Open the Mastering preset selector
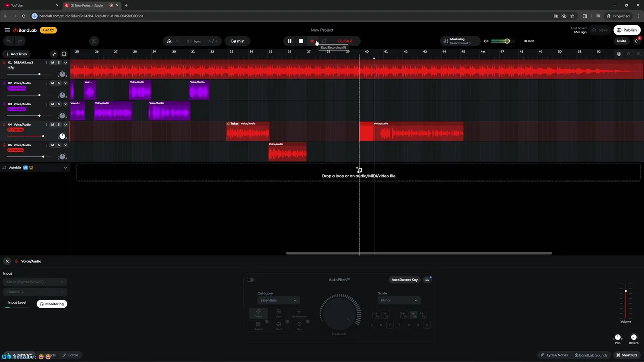Image resolution: width=644 pixels, height=362 pixels. [459, 41]
